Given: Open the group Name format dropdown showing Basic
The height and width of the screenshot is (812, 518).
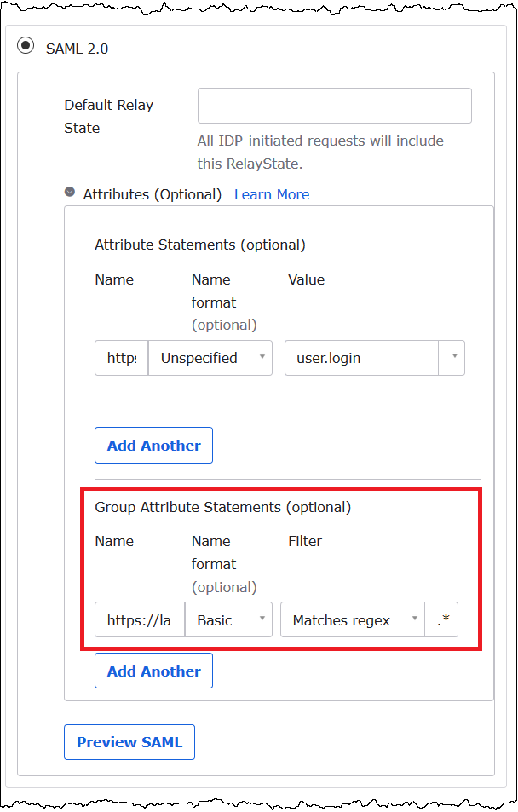Looking at the screenshot, I should [x=228, y=619].
